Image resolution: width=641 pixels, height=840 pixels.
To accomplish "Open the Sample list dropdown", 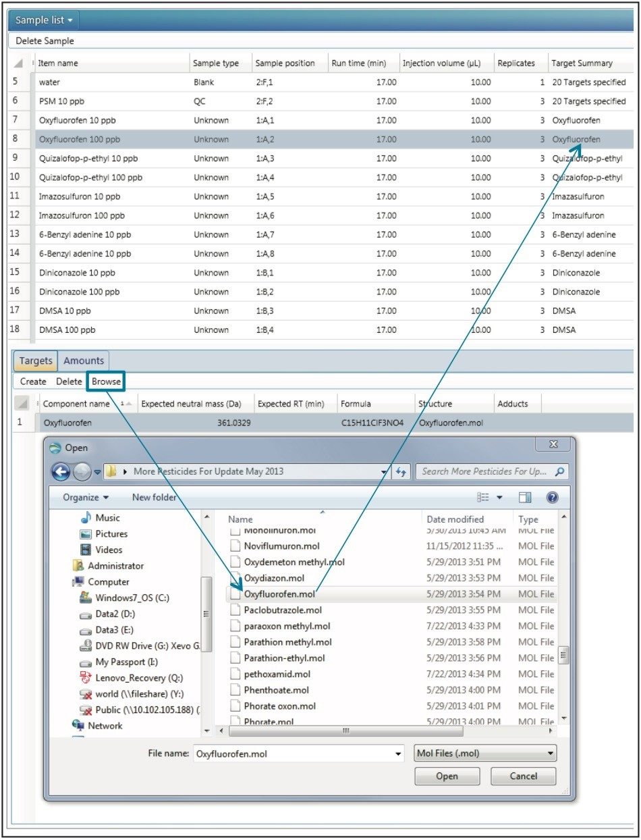I will 44,20.
